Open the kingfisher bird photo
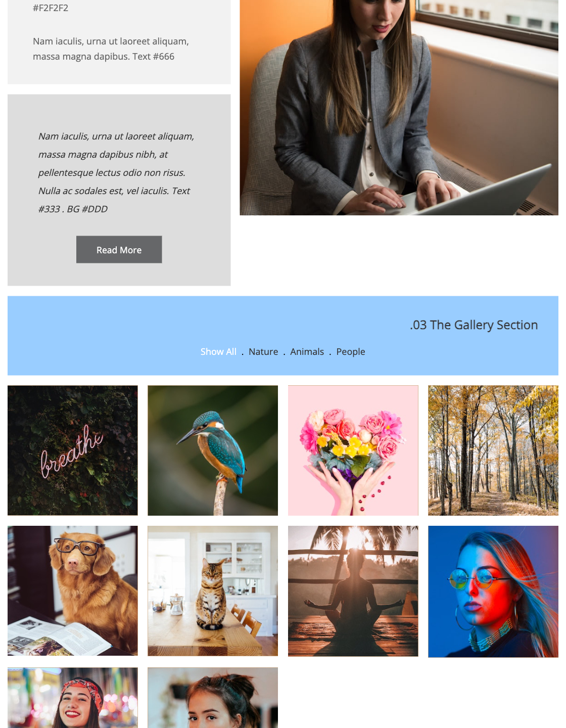 pos(213,450)
